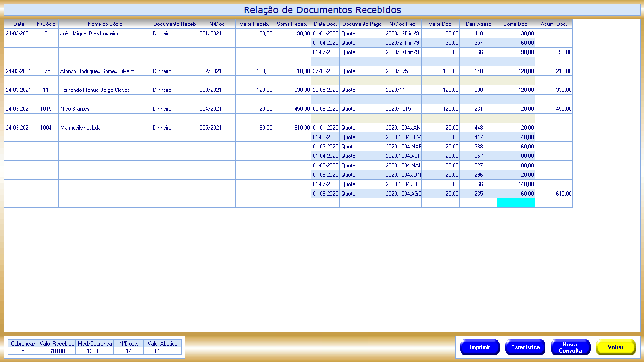Click the 27-10-2020 document date cell
This screenshot has width=644, height=362.
[325, 71]
